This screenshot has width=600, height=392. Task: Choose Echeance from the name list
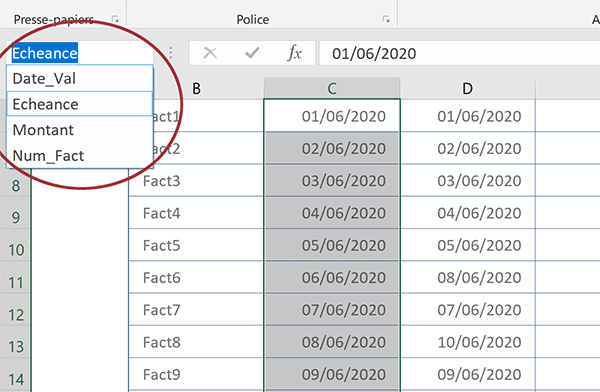pos(80,104)
